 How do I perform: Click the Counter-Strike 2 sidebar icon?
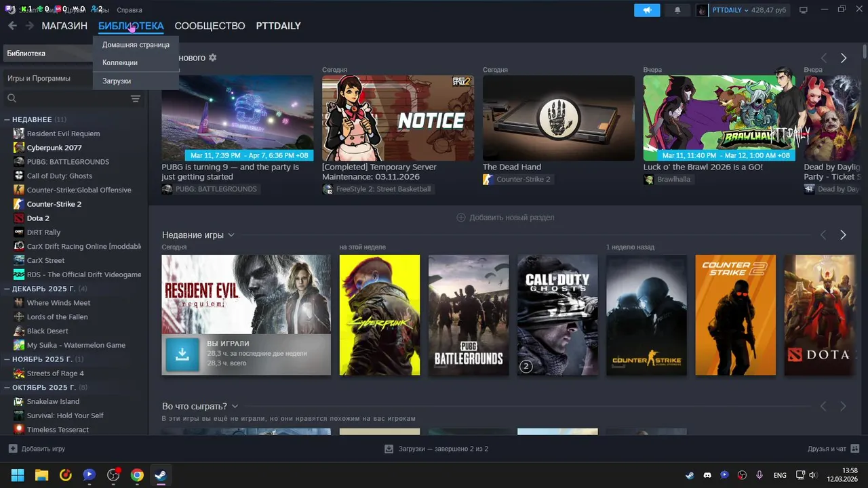coord(19,204)
